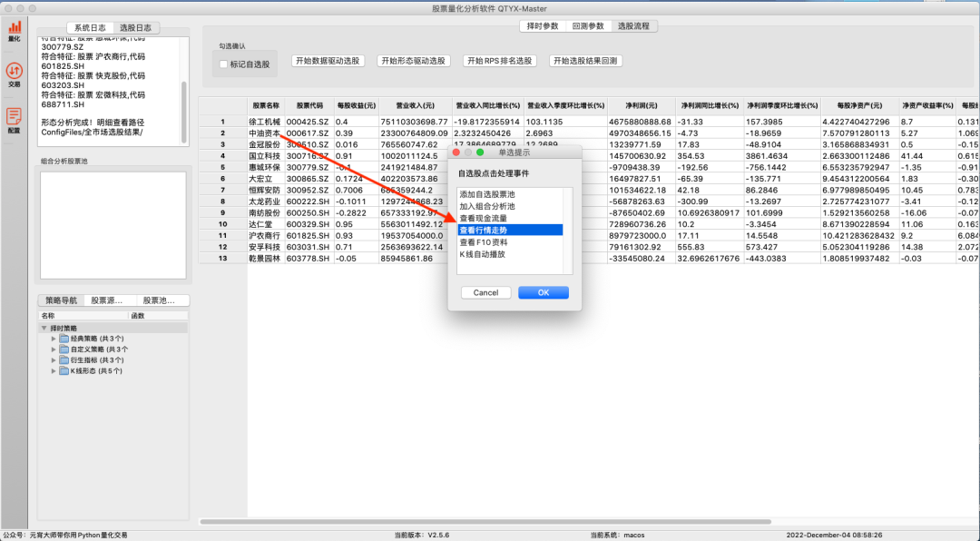Click folder icon of K线形态

tap(64, 370)
